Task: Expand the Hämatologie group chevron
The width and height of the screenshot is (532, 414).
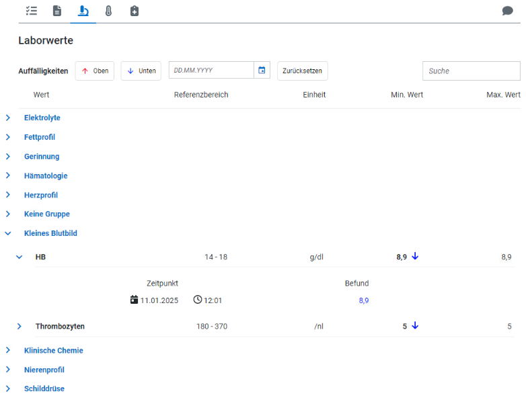Action: coord(8,175)
